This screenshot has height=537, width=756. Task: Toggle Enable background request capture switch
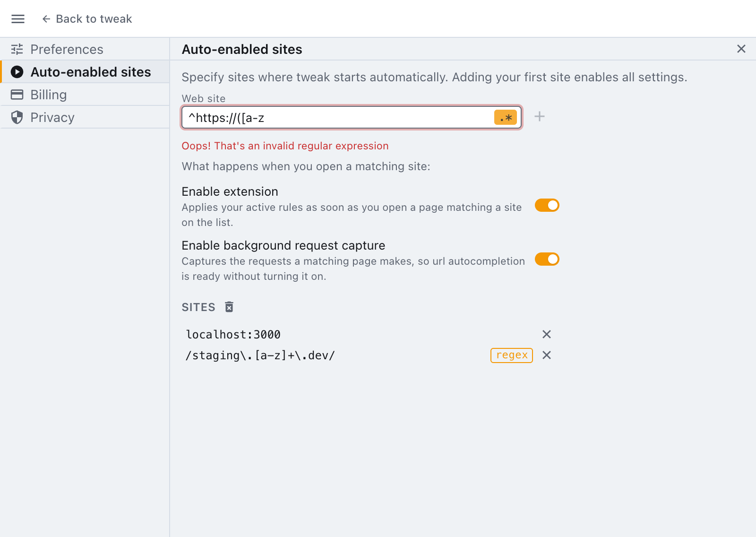coord(547,259)
